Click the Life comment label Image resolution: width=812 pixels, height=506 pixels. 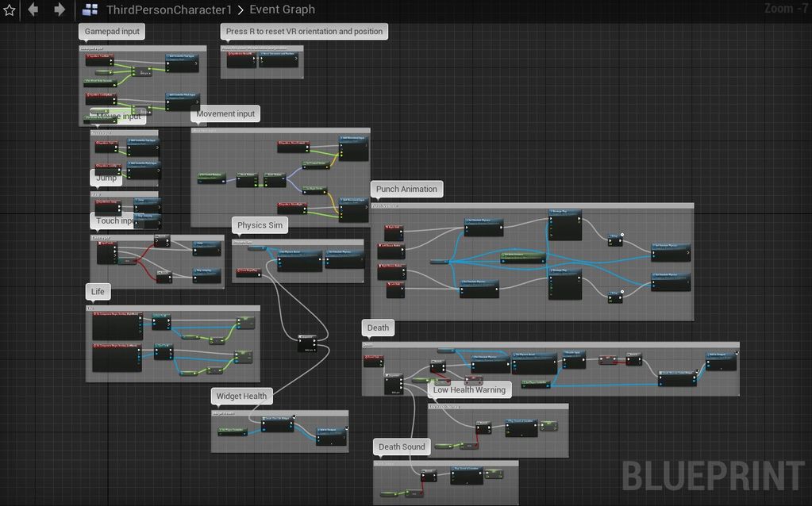[98, 292]
